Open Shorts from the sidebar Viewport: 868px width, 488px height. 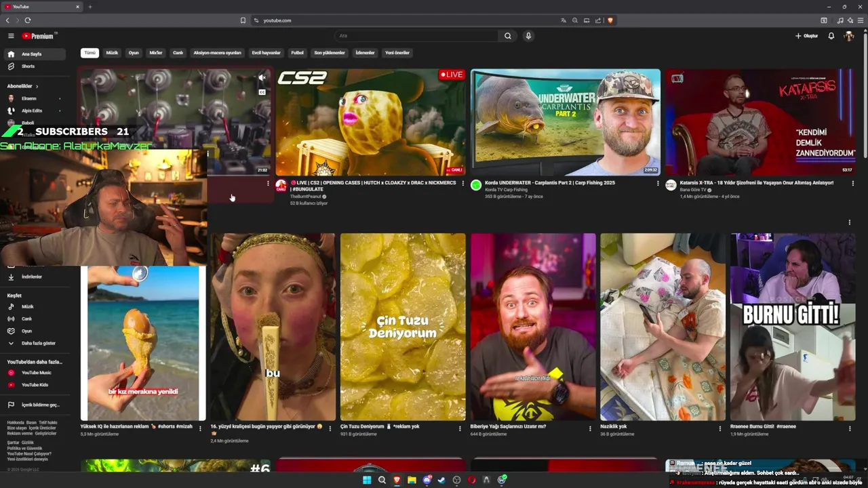(35, 66)
